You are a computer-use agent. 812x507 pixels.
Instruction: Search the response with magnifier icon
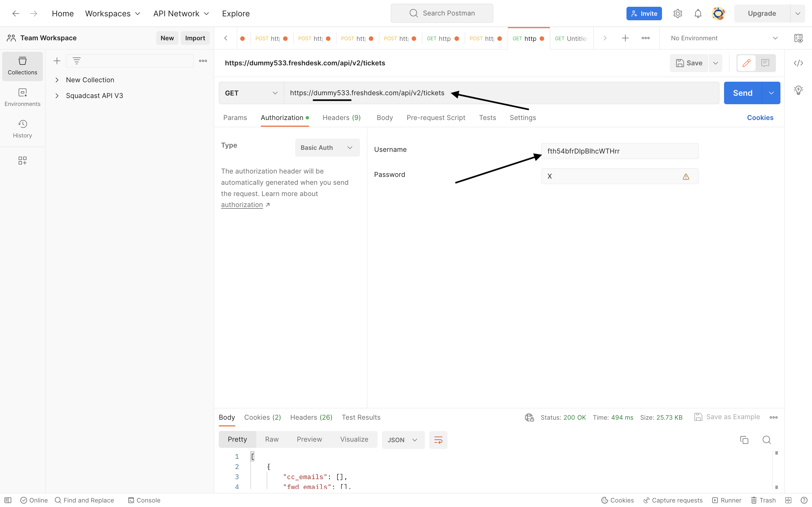pyautogui.click(x=766, y=440)
